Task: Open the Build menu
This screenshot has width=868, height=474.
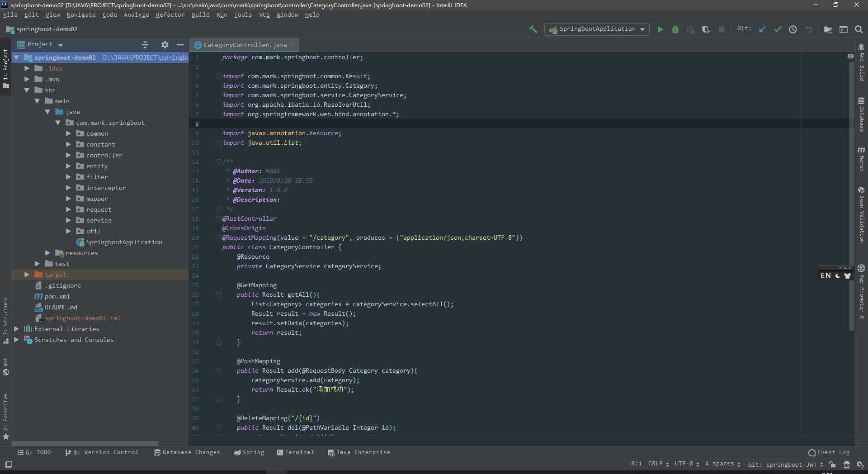Action: click(x=200, y=15)
